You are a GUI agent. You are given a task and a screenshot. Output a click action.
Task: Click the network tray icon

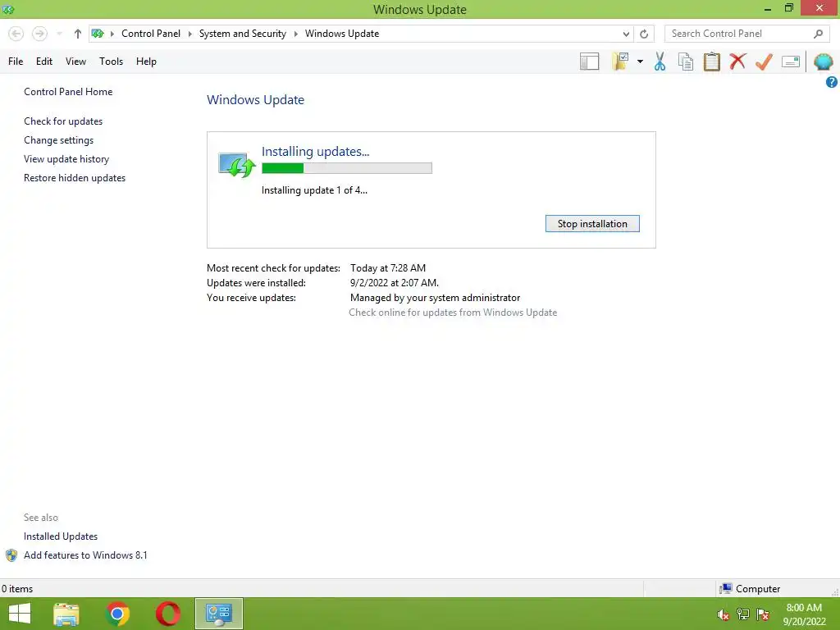pyautogui.click(x=743, y=614)
